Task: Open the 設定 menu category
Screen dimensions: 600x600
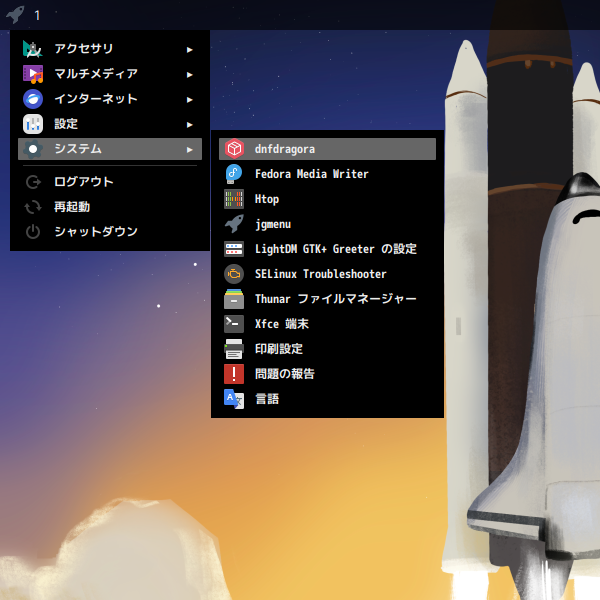Action: pos(110,124)
